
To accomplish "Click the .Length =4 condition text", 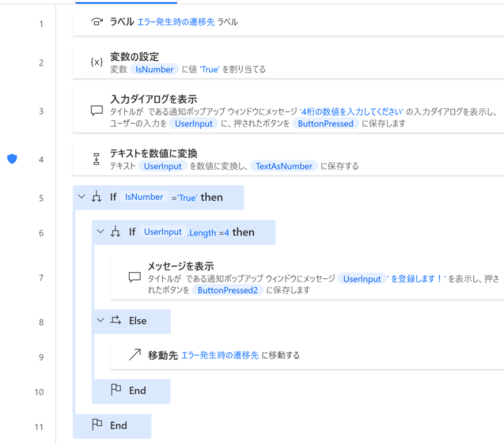I will [x=209, y=232].
